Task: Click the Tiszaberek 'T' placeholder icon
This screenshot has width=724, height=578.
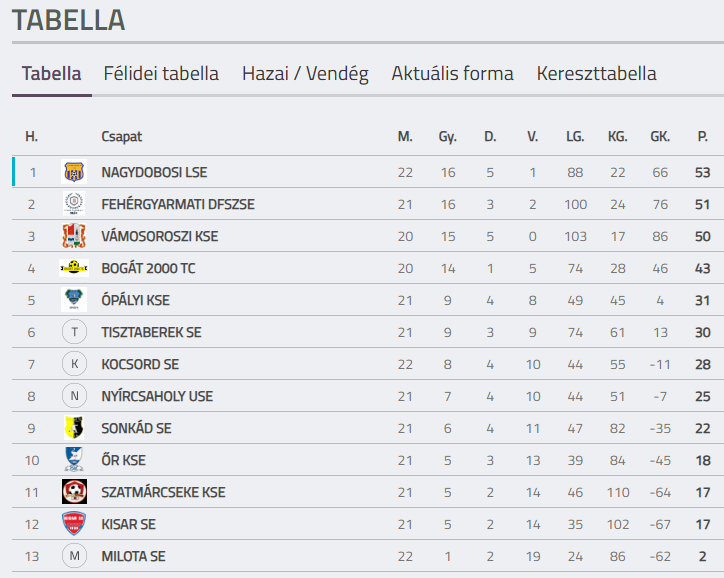Action: (x=74, y=332)
